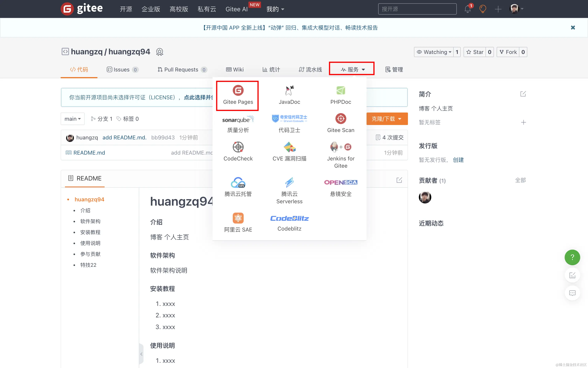Click the repository badge icon beside huangzq94

click(159, 52)
